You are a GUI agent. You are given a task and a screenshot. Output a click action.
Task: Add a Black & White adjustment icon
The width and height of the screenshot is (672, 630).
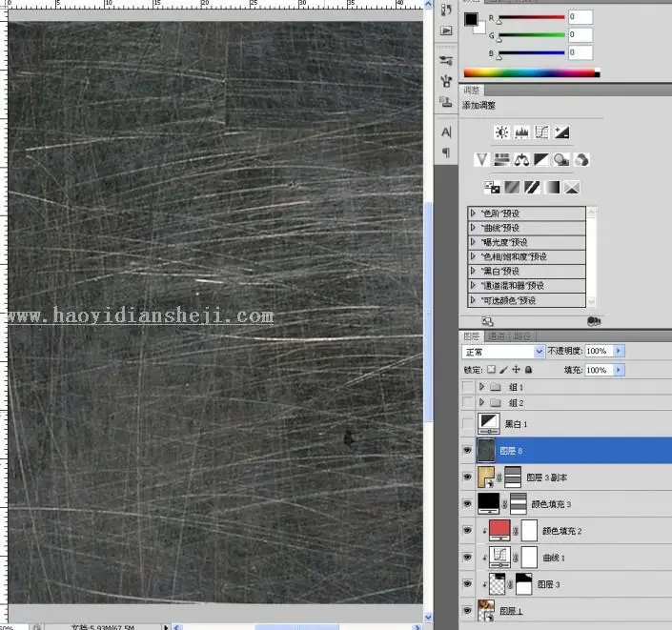pos(540,160)
